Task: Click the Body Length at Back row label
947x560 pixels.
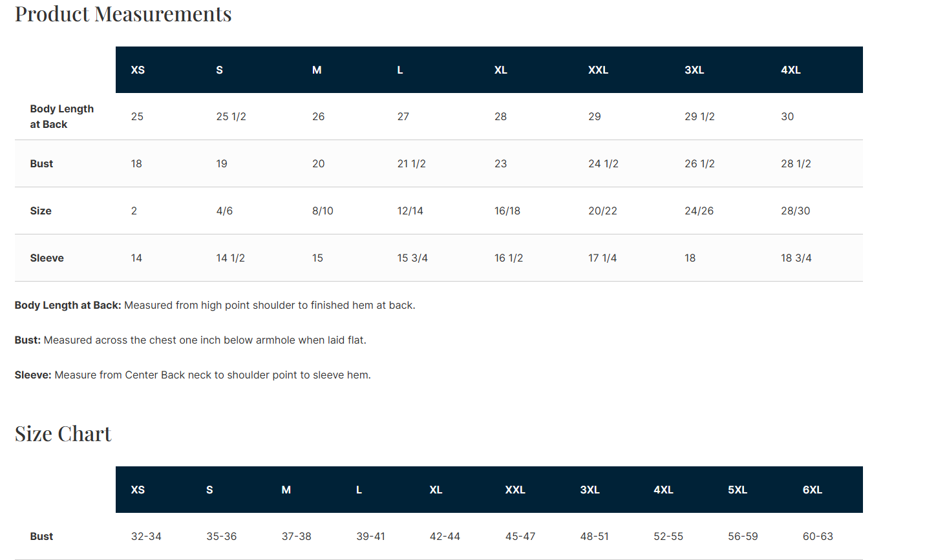Action: tap(62, 116)
